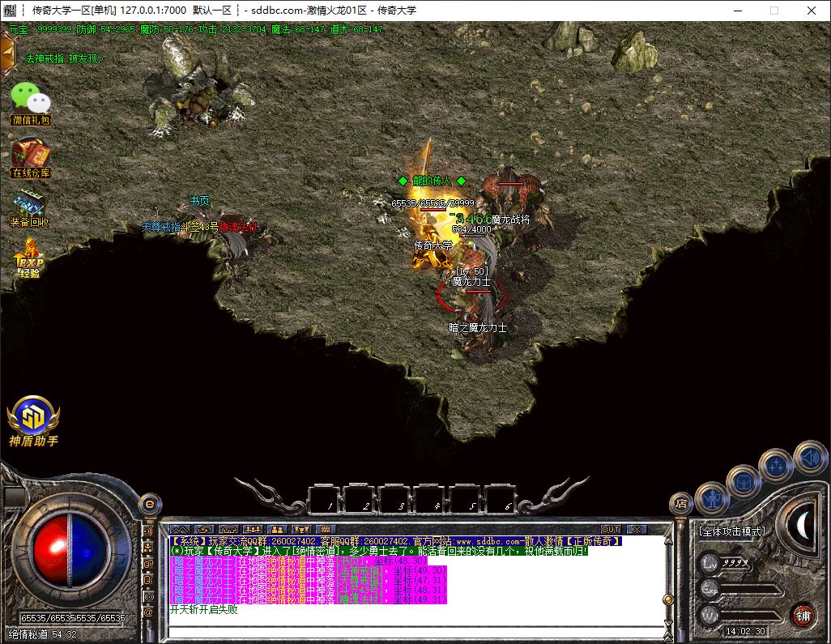
Task: Toggle the overlapping-squares chat channel icon
Action: 149,564
